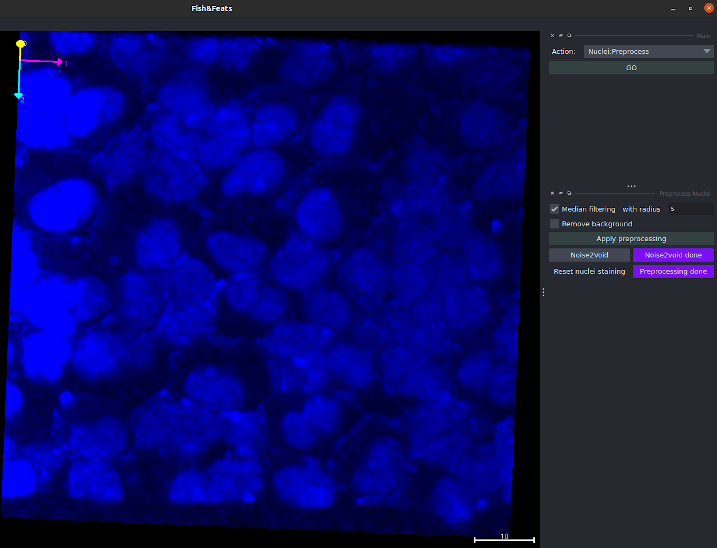Click the splitter dots between the dock panels
This screenshot has width=717, height=548.
pos(631,186)
